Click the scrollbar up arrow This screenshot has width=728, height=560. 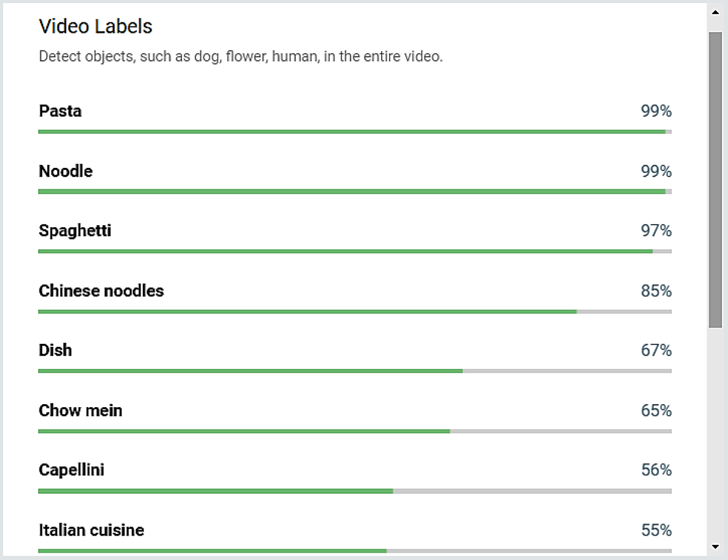click(x=715, y=13)
